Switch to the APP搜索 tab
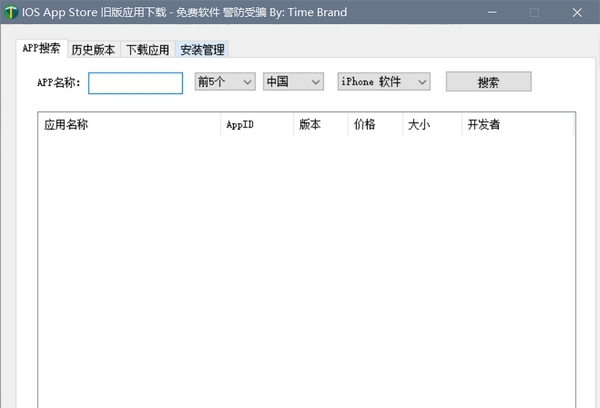 pos(41,48)
